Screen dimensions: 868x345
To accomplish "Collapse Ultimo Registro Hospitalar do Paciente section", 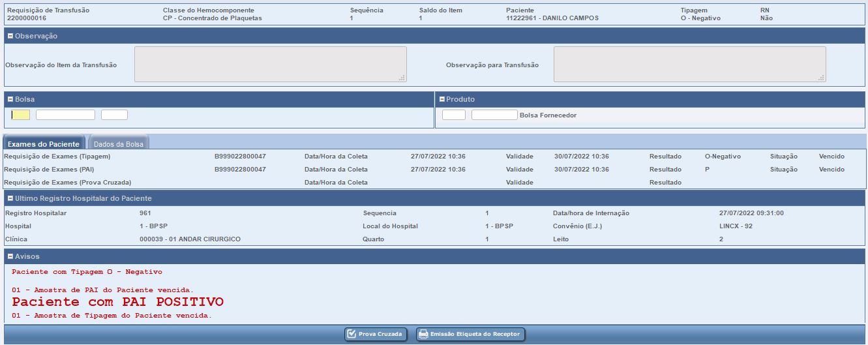I will point(10,198).
